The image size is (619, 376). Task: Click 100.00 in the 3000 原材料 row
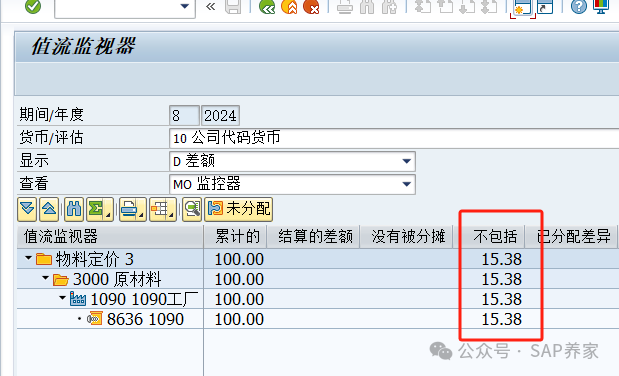pyautogui.click(x=239, y=279)
